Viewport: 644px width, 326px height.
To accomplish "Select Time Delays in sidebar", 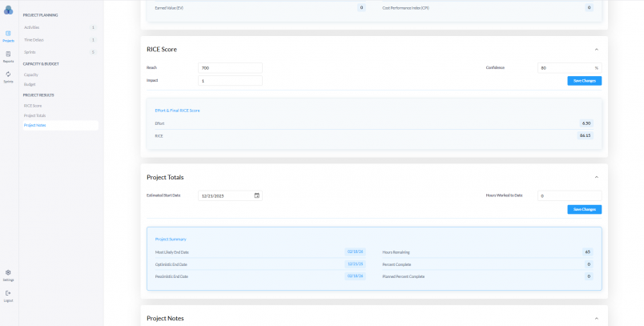I will [34, 39].
